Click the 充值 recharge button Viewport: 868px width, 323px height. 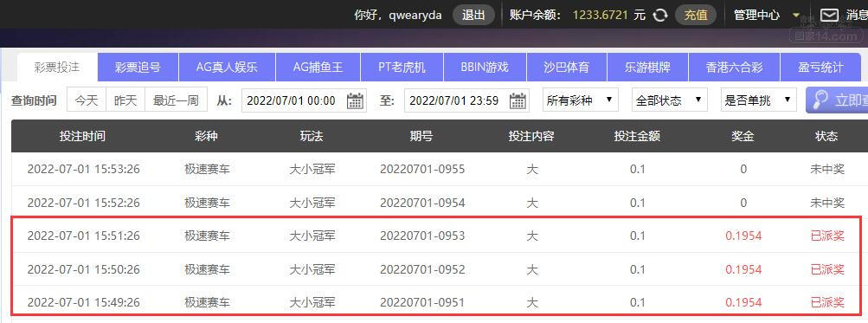tap(695, 16)
